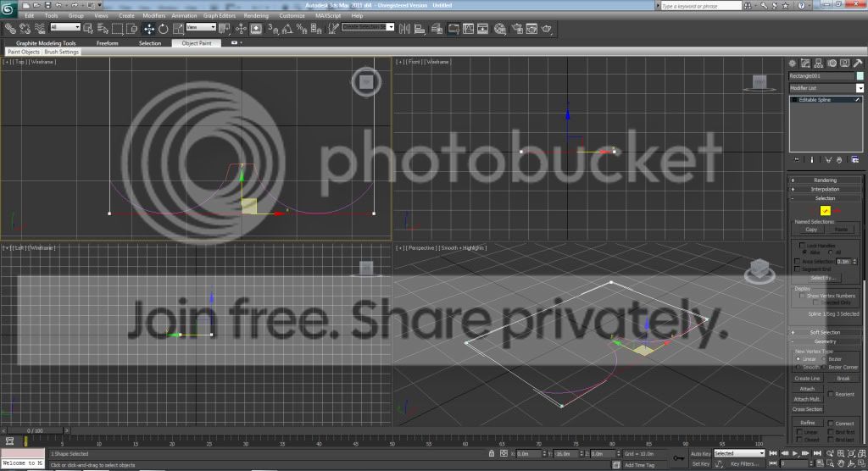Toggle the Angle Snap icon
The height and width of the screenshot is (471, 868).
(x=287, y=29)
